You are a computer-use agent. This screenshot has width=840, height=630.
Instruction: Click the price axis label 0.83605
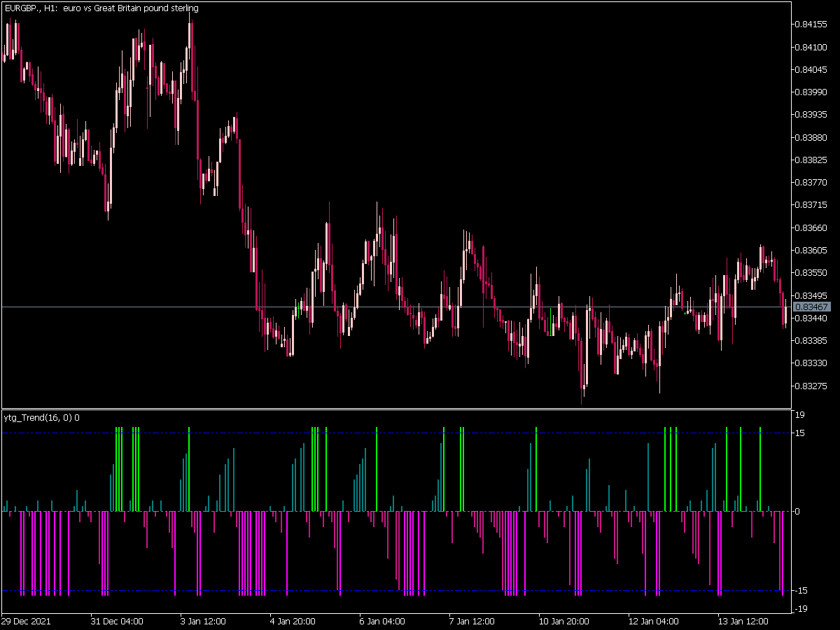click(811, 250)
